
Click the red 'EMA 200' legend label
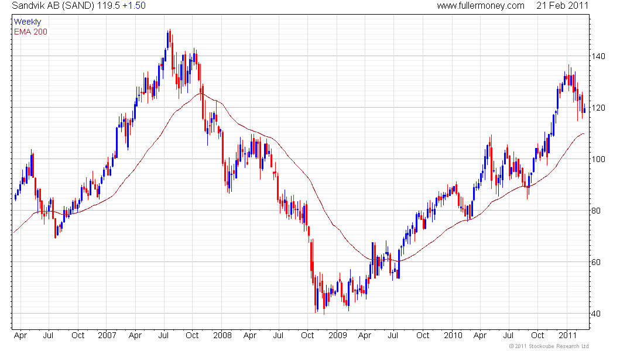click(x=30, y=32)
